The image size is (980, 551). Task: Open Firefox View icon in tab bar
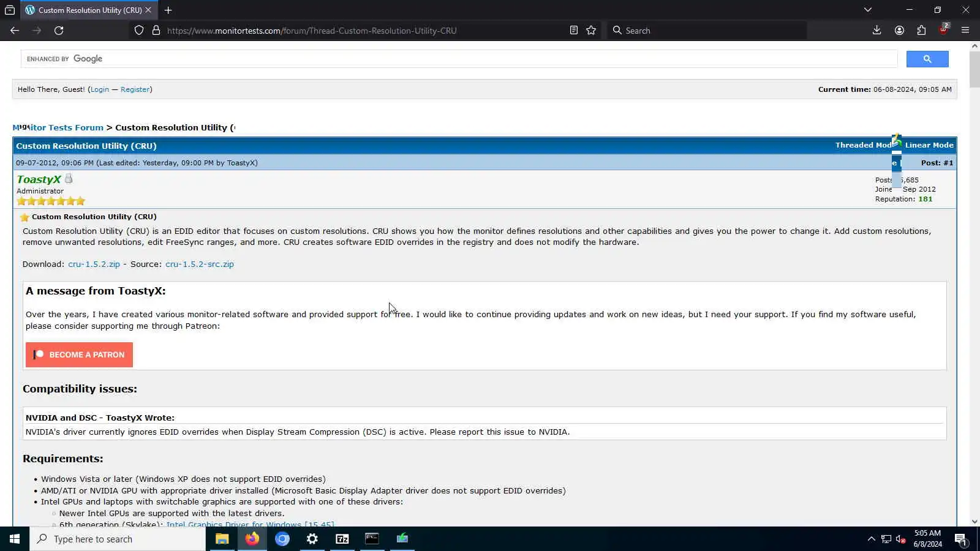click(10, 10)
